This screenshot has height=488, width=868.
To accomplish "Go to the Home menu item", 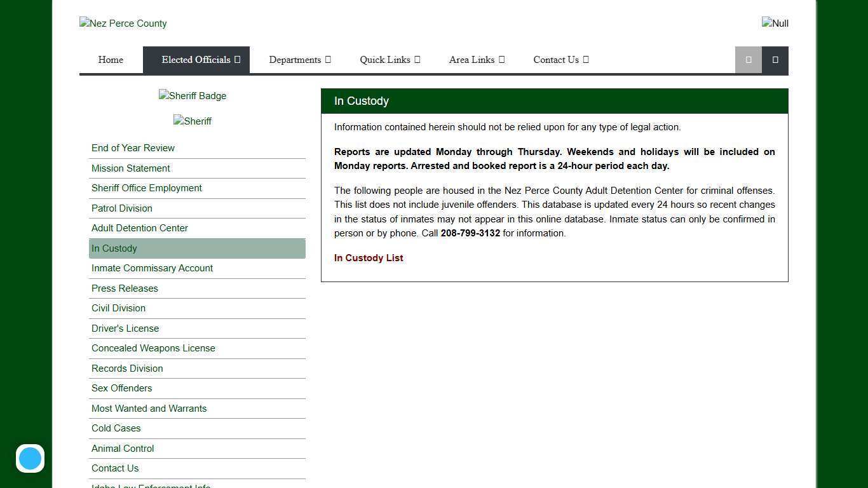I will pos(111,60).
